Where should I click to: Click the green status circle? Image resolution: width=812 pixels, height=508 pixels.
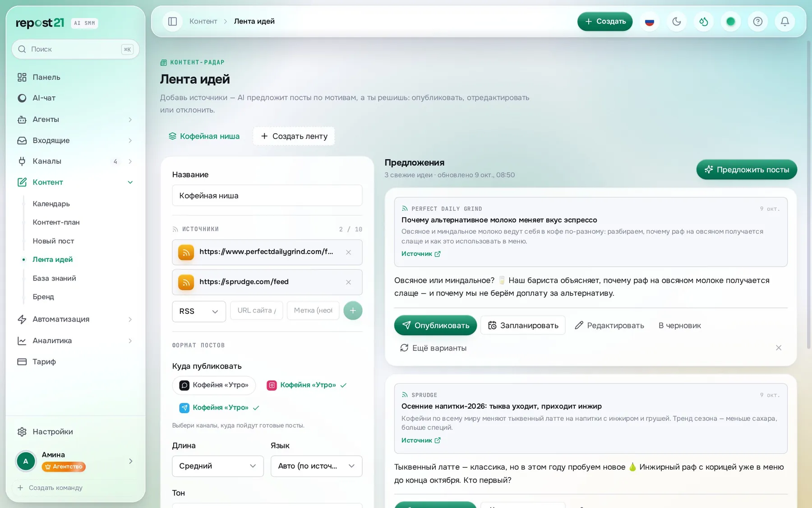(731, 21)
